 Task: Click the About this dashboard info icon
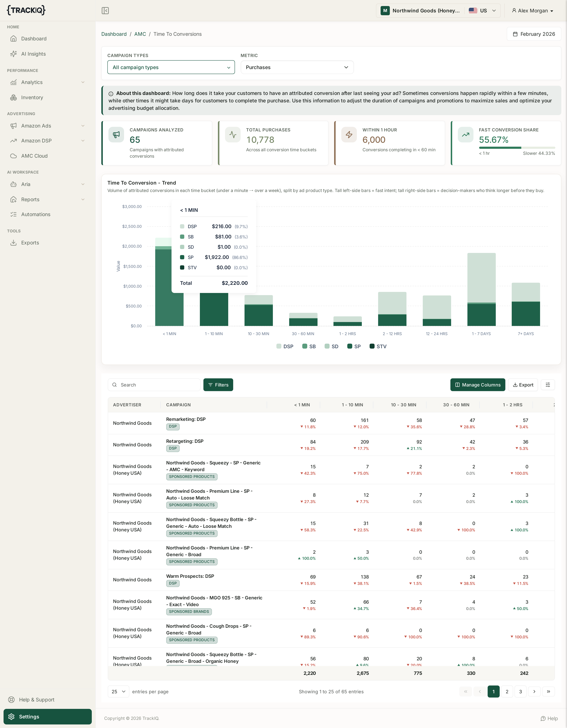click(x=111, y=94)
